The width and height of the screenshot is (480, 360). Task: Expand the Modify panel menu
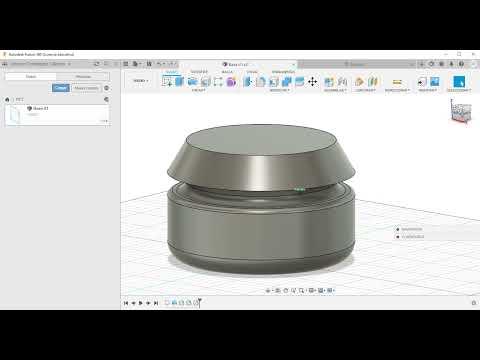tap(279, 90)
